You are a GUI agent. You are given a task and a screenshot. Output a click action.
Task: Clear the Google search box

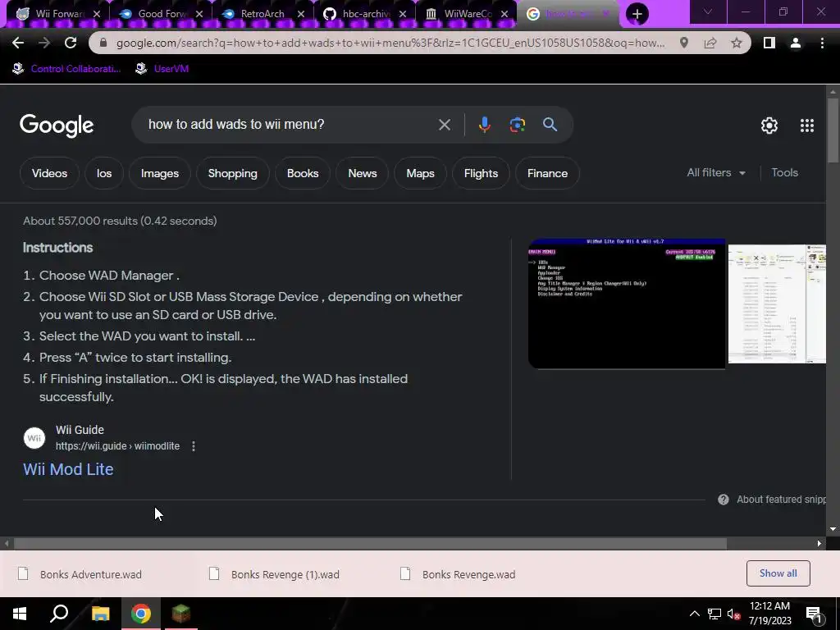pos(444,125)
